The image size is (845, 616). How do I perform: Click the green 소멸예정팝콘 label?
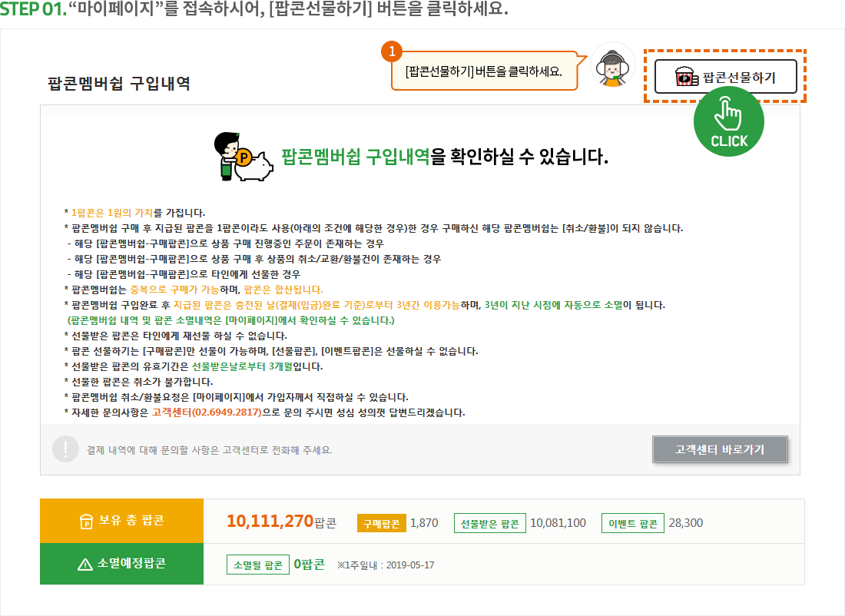point(122,564)
